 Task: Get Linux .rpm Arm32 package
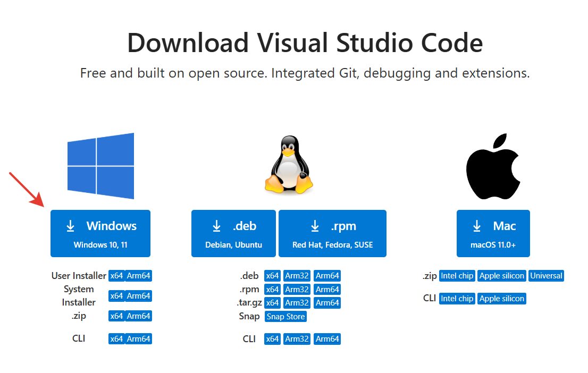[297, 290]
